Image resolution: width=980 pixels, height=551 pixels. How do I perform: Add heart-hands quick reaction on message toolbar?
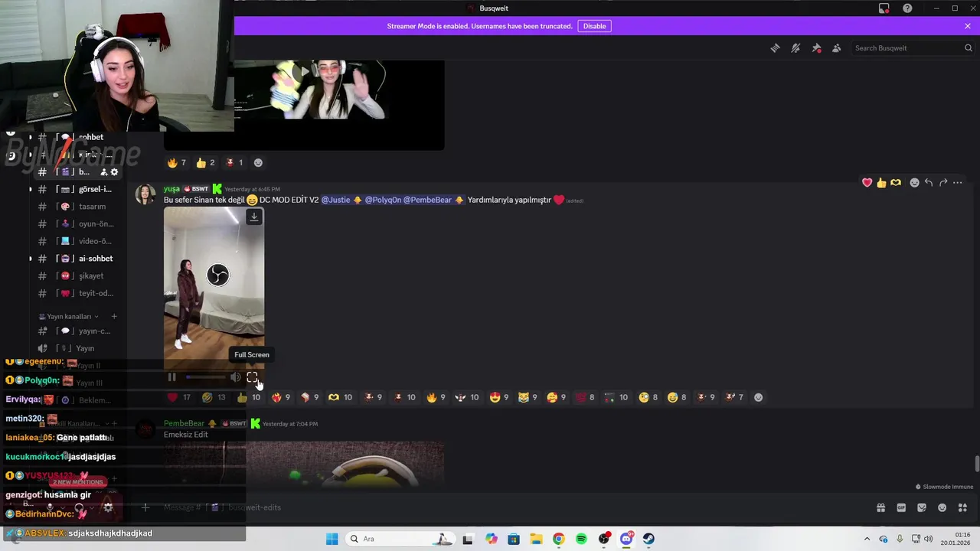(896, 183)
